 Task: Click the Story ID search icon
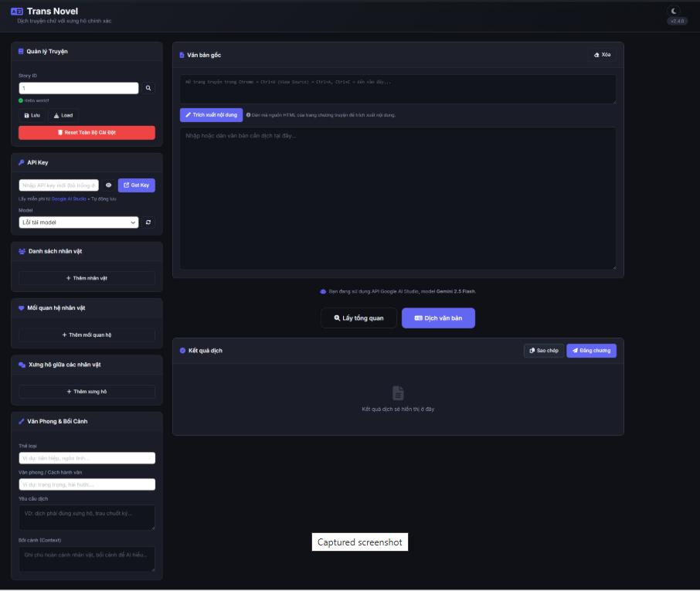click(149, 89)
